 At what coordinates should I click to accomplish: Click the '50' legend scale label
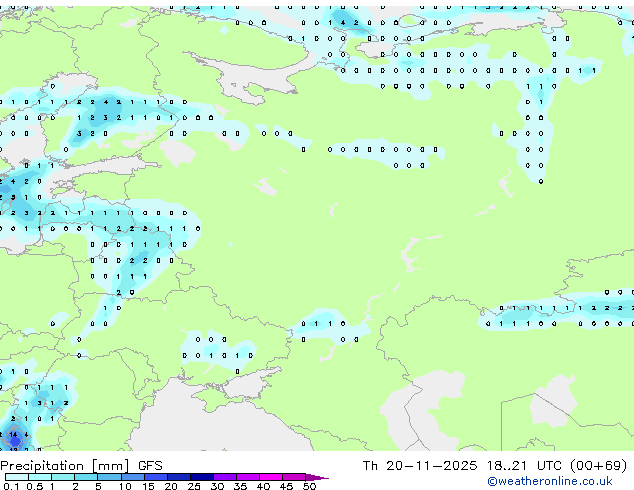pyautogui.click(x=309, y=486)
